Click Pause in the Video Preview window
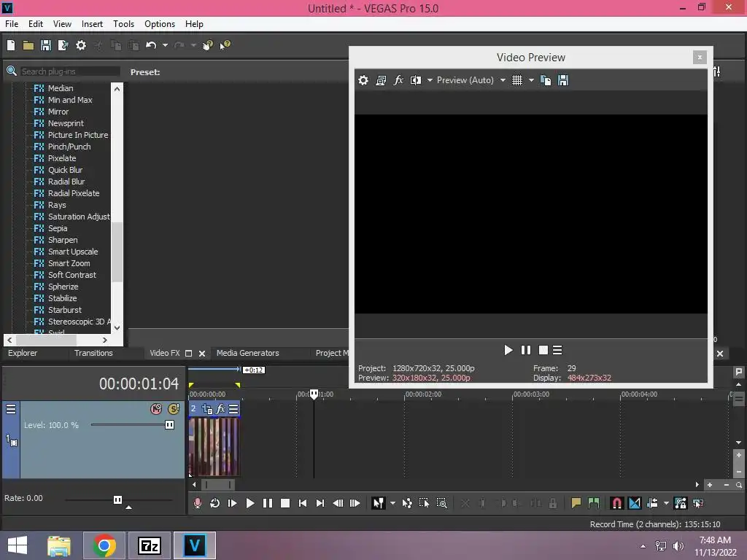 [x=526, y=350]
